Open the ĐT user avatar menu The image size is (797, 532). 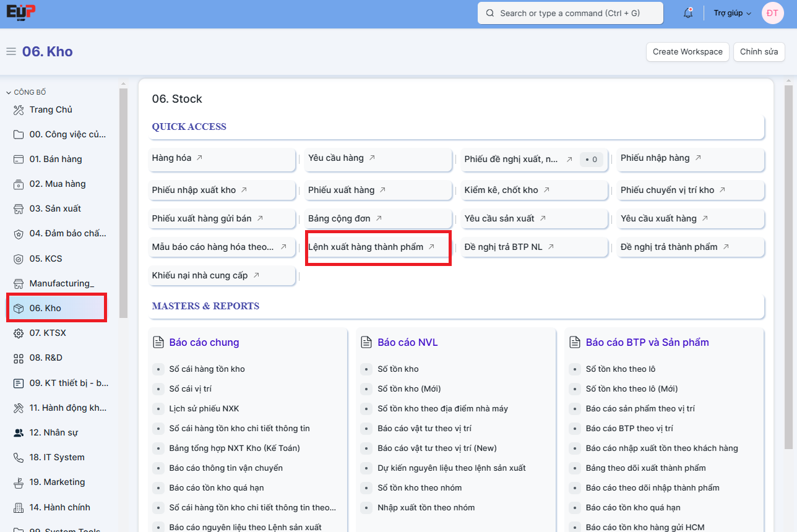coord(772,13)
